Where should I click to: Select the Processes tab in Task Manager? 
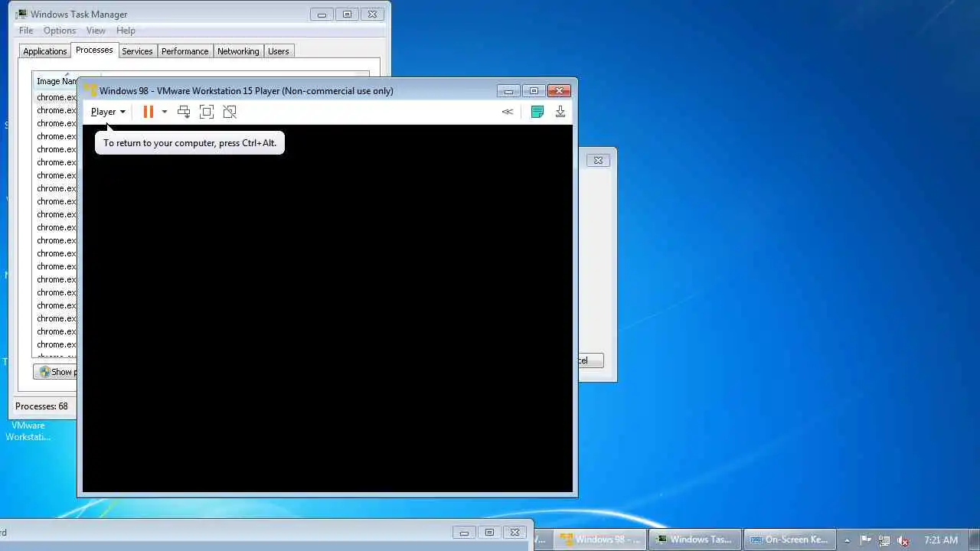94,50
